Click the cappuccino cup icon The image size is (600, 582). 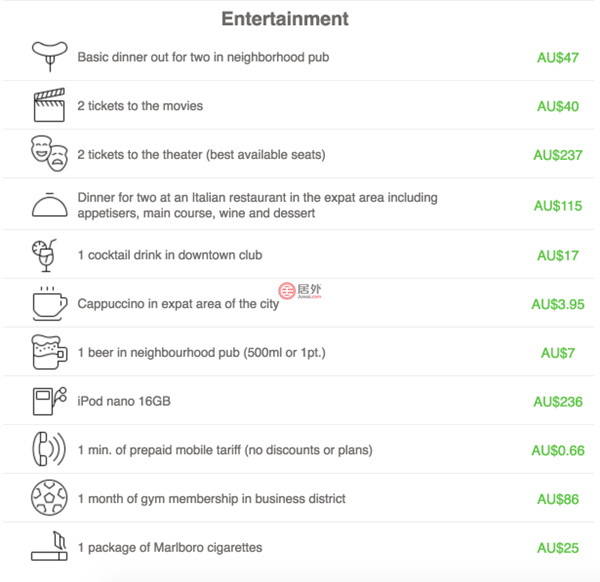(x=48, y=303)
